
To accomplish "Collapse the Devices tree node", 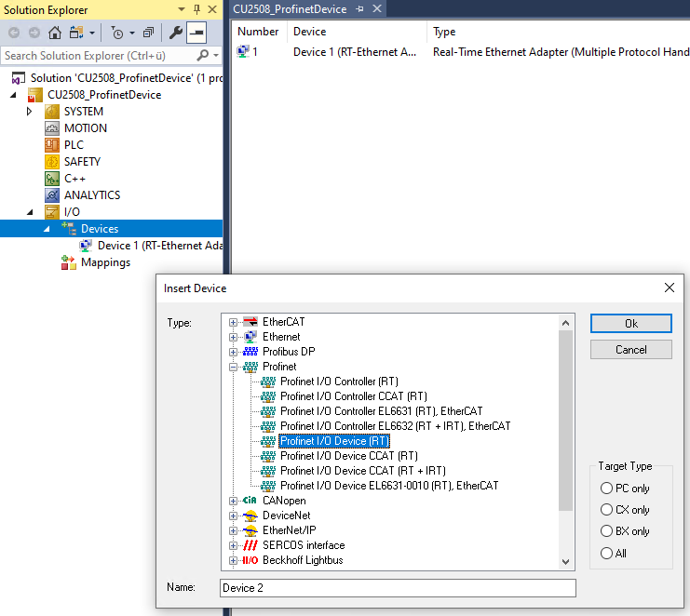I will pos(47,229).
